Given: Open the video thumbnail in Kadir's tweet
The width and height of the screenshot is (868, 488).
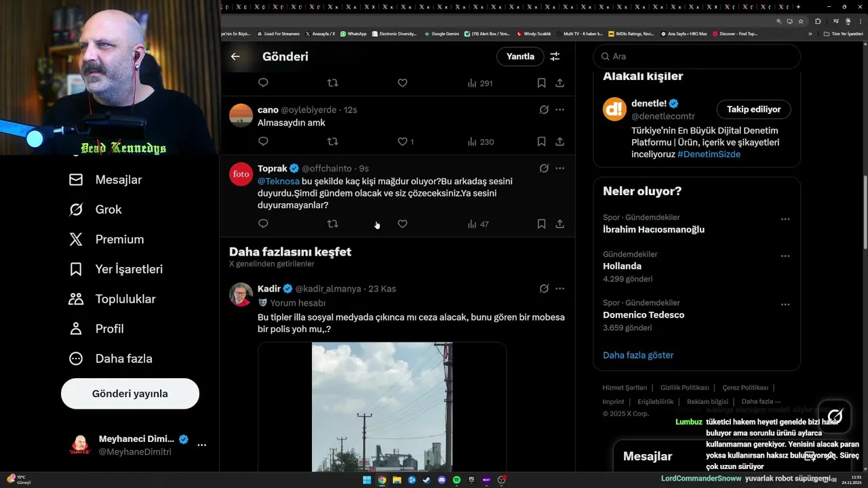Looking at the screenshot, I should tap(382, 407).
